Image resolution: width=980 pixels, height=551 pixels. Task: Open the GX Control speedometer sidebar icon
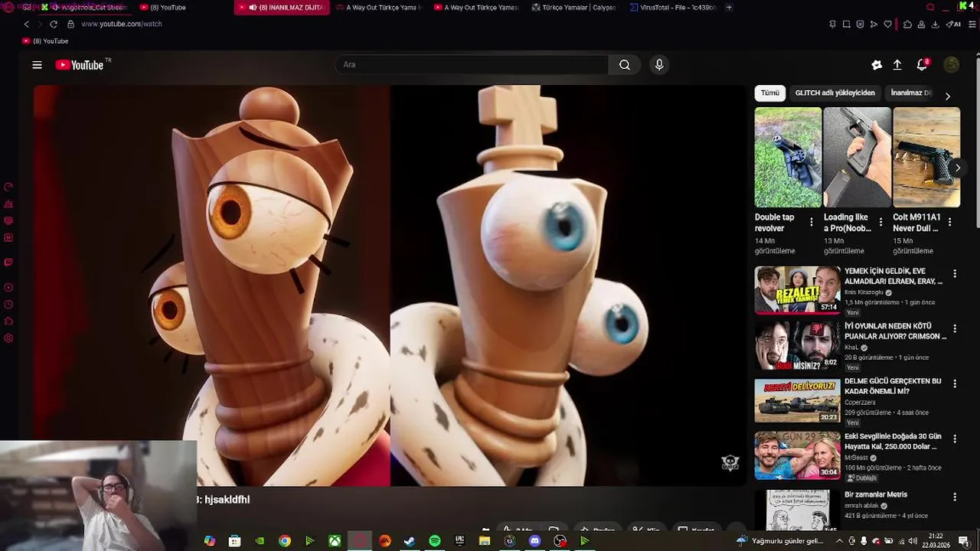coord(8,187)
